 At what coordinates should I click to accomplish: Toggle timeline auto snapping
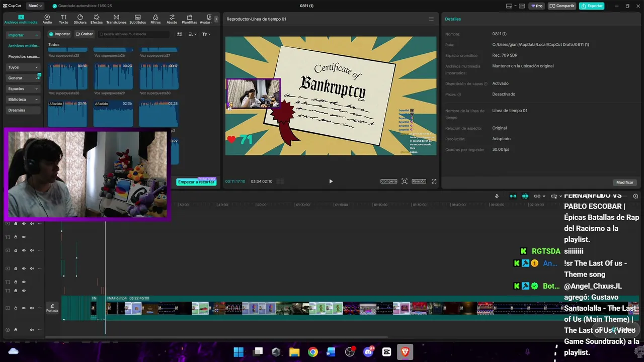click(x=525, y=196)
